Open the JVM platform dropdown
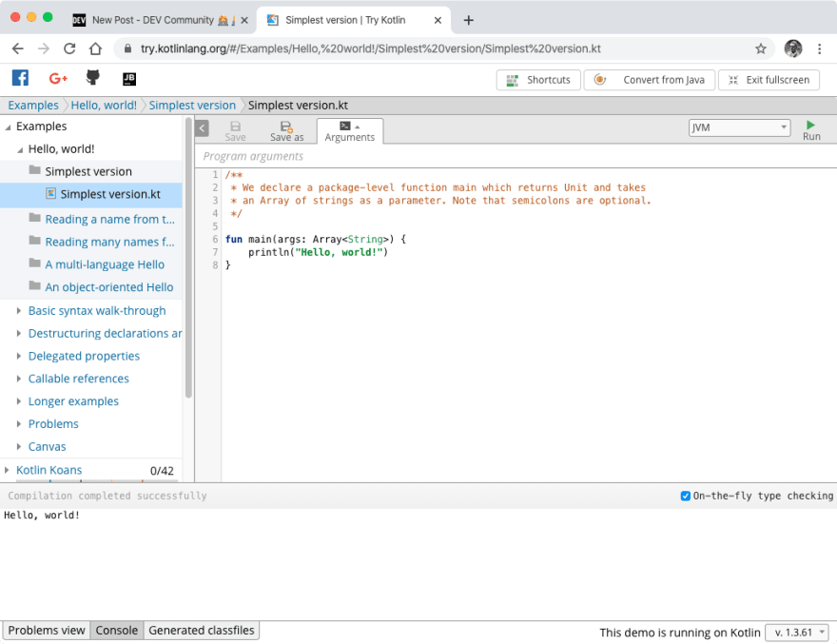Image resolution: width=837 pixels, height=644 pixels. [x=739, y=127]
